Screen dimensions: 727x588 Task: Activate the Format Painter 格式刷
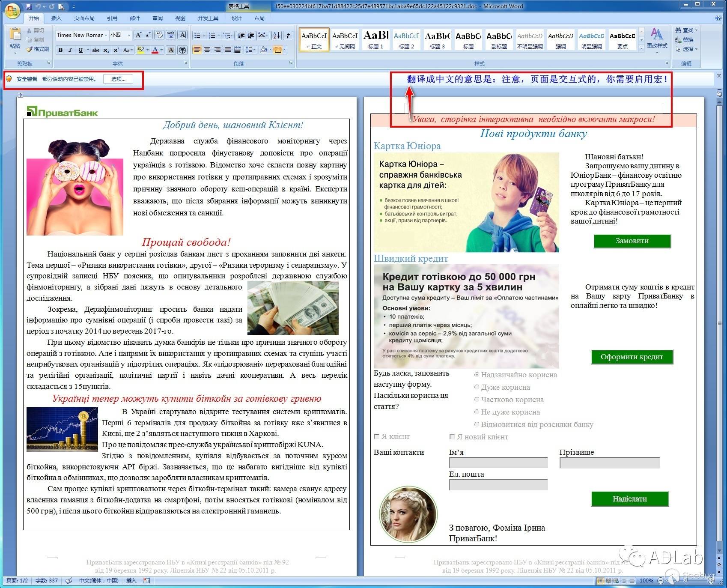click(x=38, y=49)
